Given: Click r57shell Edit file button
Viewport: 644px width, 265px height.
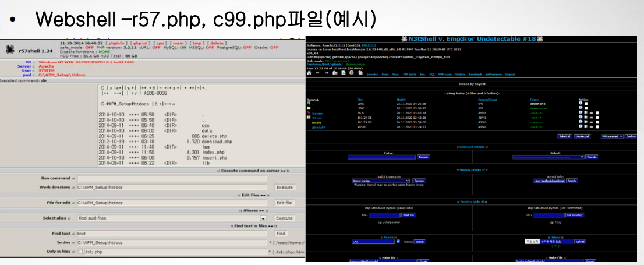Looking at the screenshot, I should tap(284, 203).
